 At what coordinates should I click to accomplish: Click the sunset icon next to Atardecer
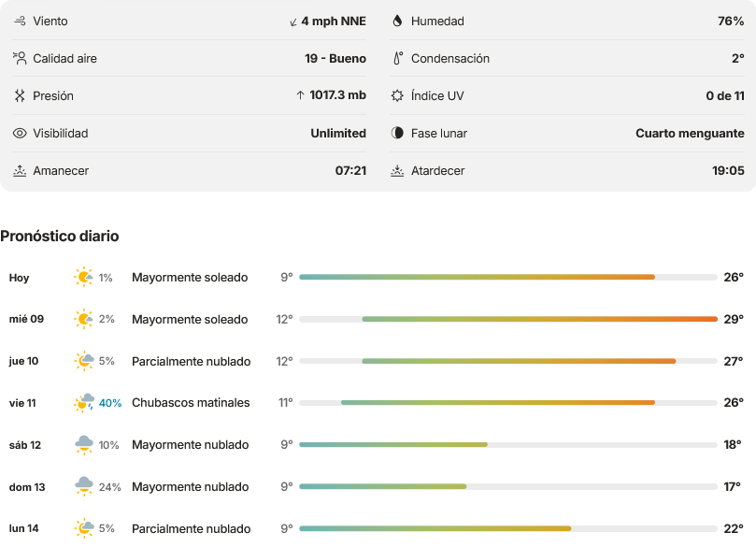(x=397, y=171)
